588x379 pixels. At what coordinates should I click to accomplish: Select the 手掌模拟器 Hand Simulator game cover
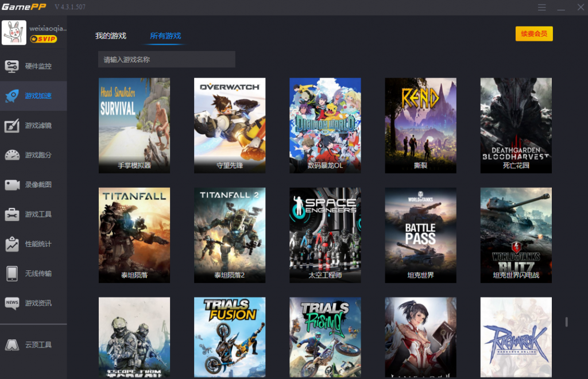coord(134,126)
